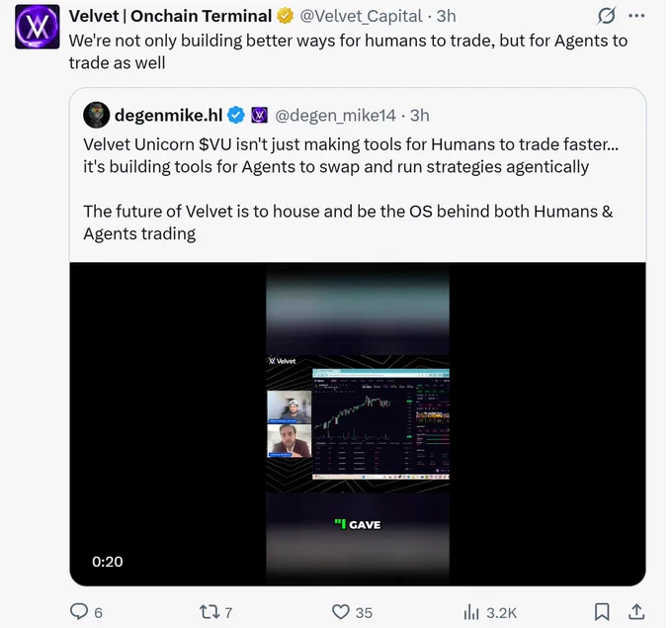The image size is (672, 628).
Task: Open @degen_mike14 handle
Action: [x=336, y=116]
